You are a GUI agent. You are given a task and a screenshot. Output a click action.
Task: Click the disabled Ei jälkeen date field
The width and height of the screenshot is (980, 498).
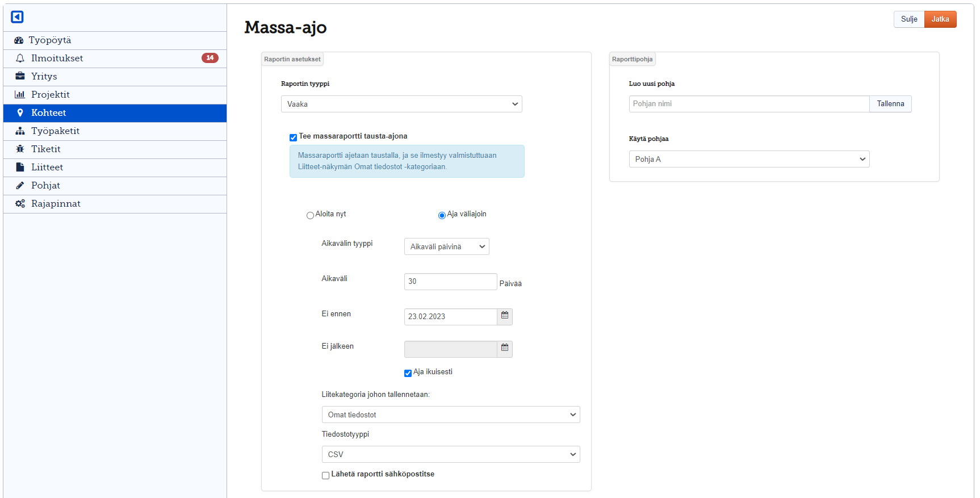(x=451, y=349)
